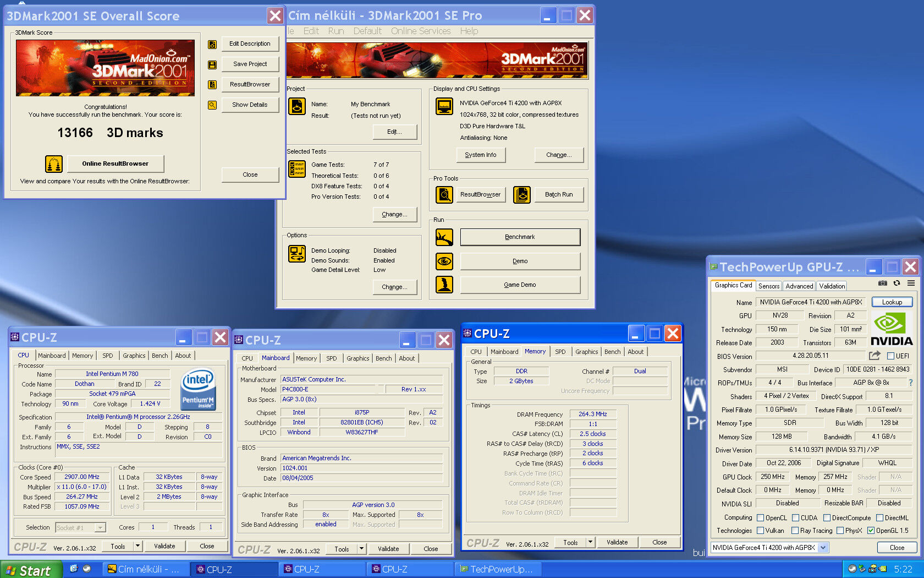Click the Batch Run icon
924x578 pixels.
(x=522, y=194)
